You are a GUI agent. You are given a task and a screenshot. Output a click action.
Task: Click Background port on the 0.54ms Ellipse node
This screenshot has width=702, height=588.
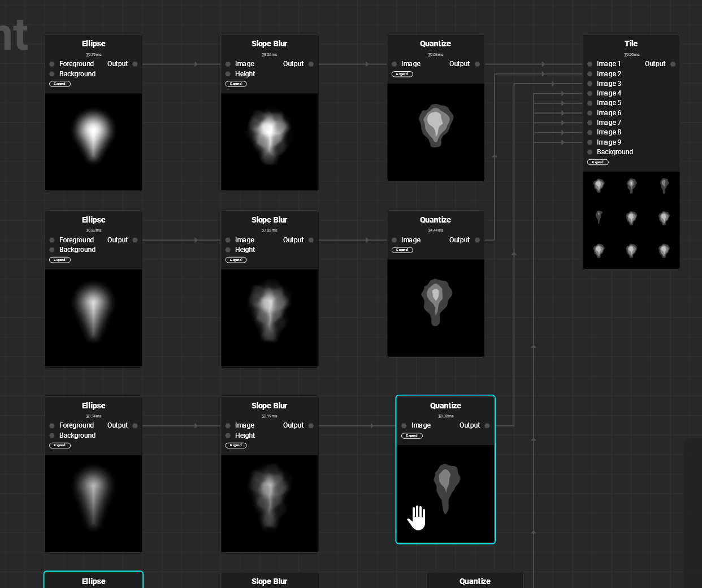coord(52,435)
